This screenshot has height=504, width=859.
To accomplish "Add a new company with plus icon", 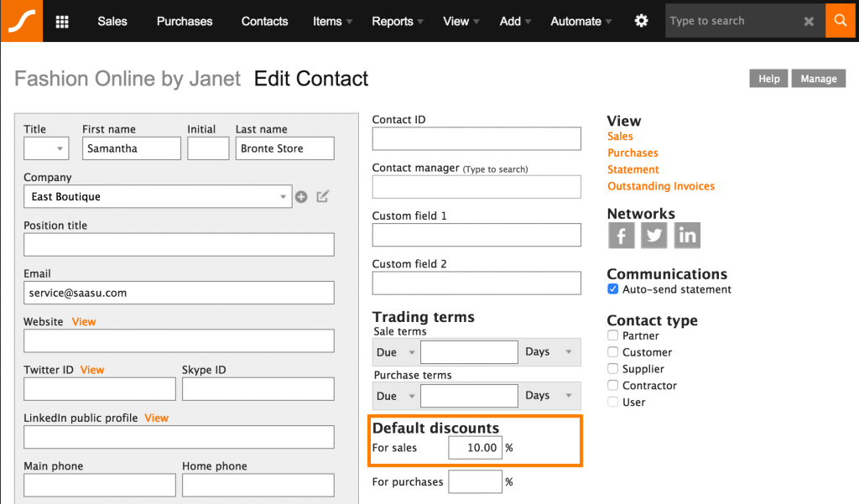I will click(301, 197).
